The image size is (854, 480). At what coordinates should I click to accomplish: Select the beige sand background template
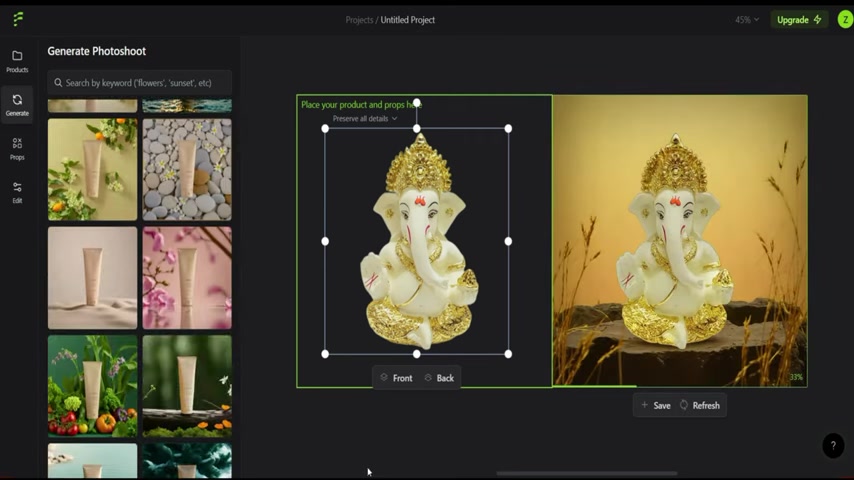pyautogui.click(x=93, y=278)
